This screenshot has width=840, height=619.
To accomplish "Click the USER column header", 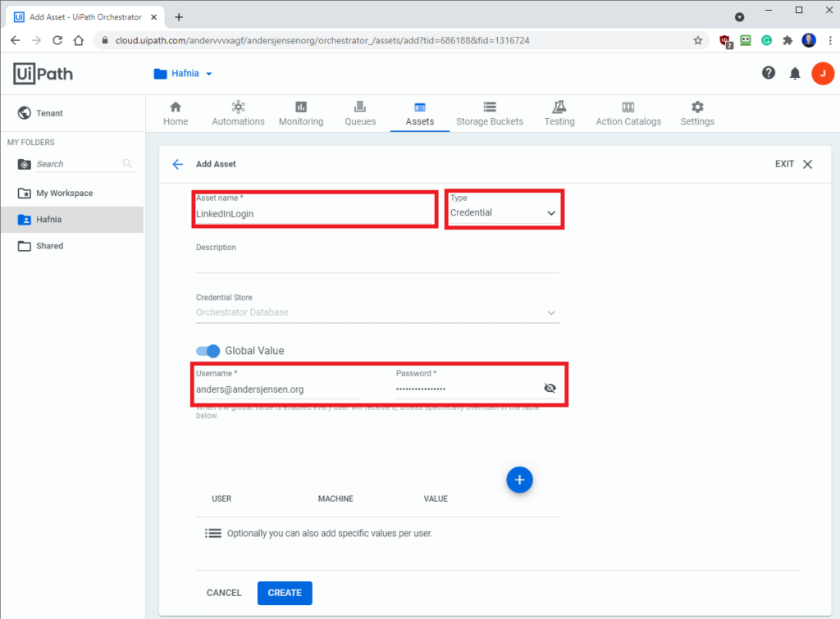I will 221,498.
